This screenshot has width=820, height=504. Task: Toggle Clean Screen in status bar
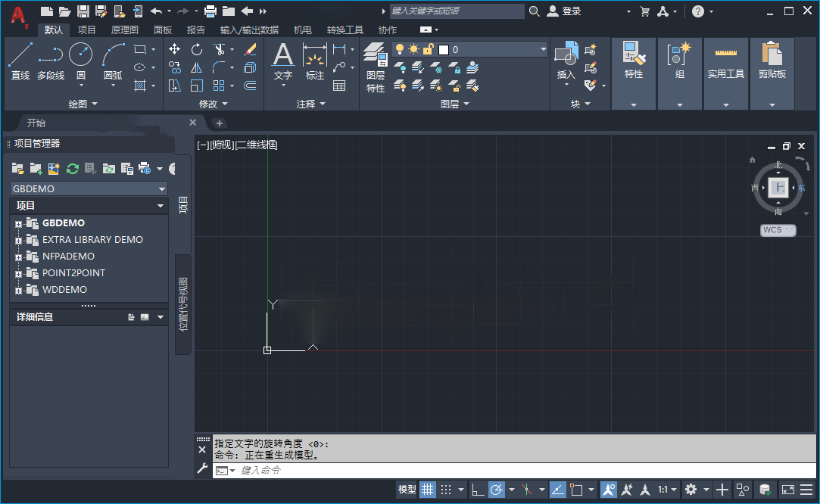click(x=788, y=490)
